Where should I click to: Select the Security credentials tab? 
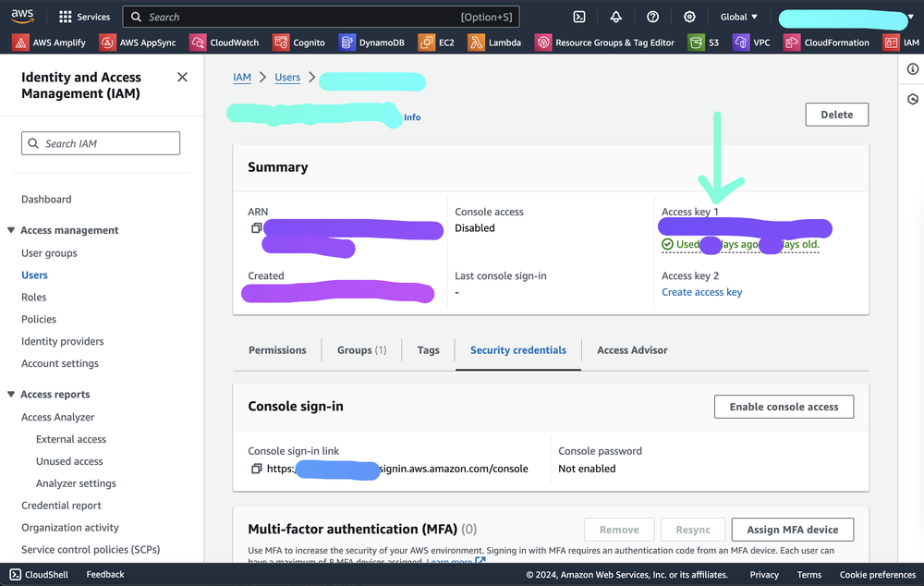point(518,350)
